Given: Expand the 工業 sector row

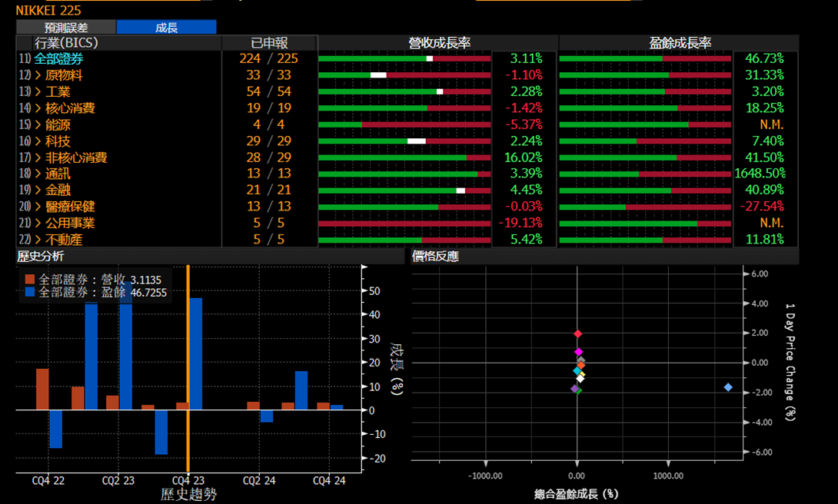Looking at the screenshot, I should coord(38,92).
